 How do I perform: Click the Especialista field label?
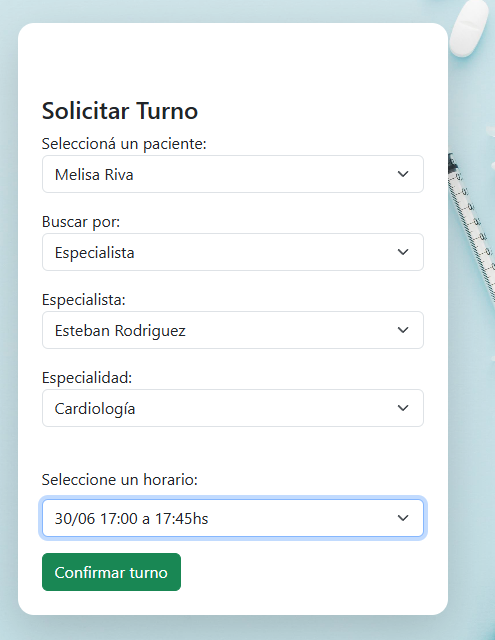84,300
